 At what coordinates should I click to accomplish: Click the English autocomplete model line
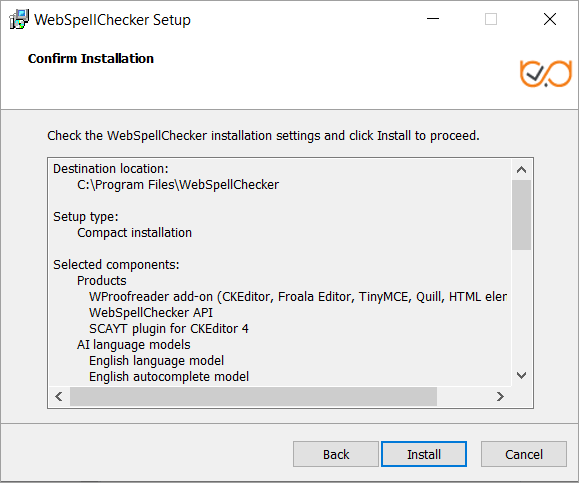click(169, 377)
